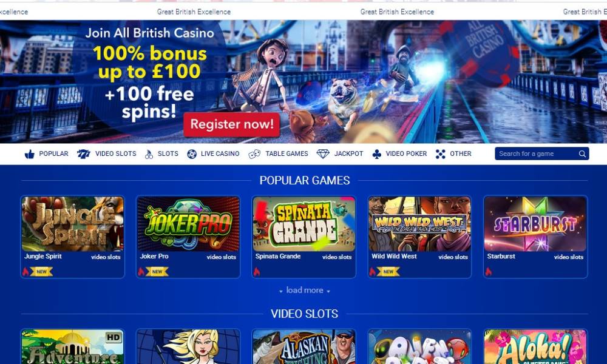The image size is (607, 364).
Task: Click the thumbs-up Popular icon
Action: point(29,154)
